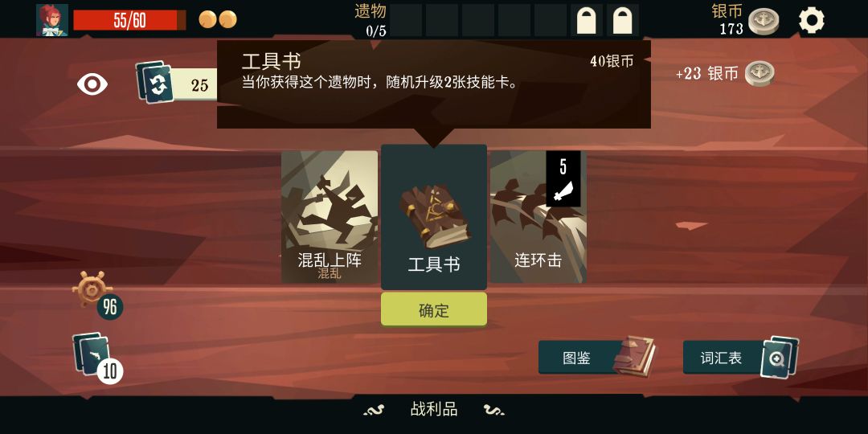Select the 工具书 relic card
Screen dimensions: 868x434
tap(434, 217)
